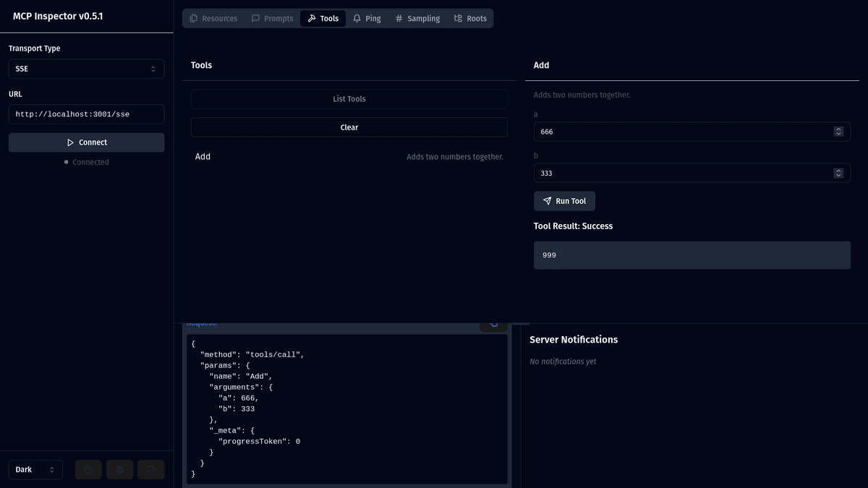The height and width of the screenshot is (488, 868).
Task: Open the Ping tab
Action: (x=367, y=18)
